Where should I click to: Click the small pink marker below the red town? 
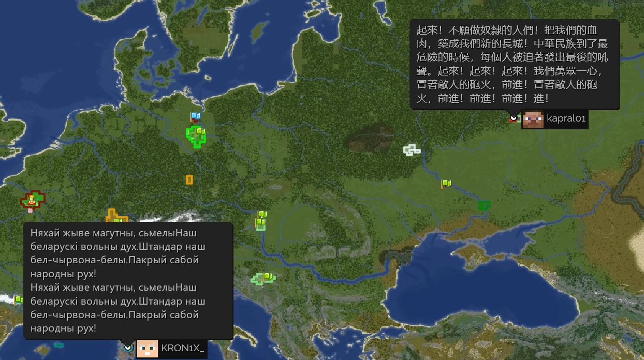pyautogui.click(x=31, y=211)
